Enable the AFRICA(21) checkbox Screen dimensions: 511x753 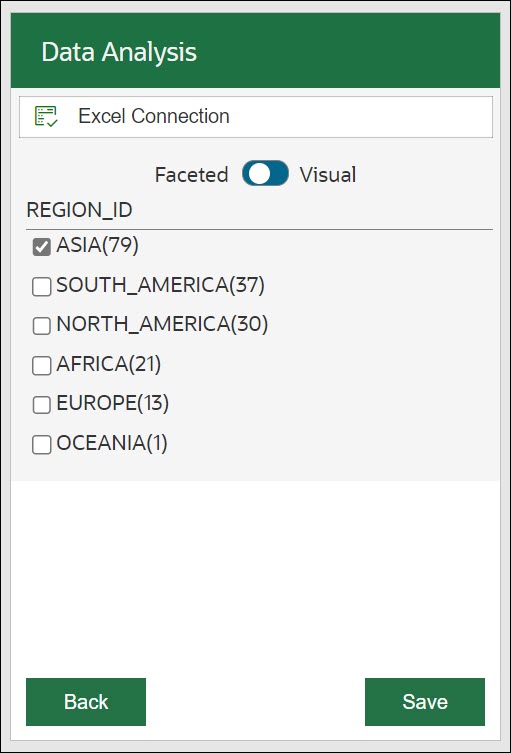42,366
